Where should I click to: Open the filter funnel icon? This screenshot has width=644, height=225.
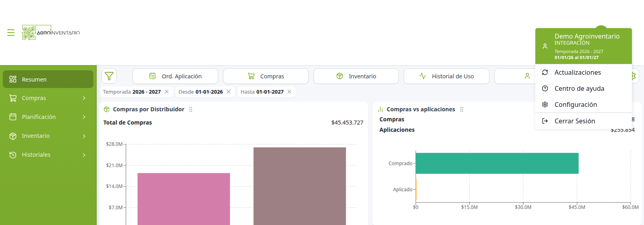coord(109,76)
